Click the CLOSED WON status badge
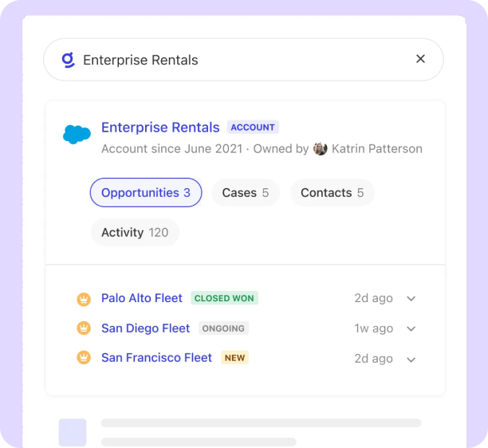The image size is (488, 448). (x=224, y=298)
